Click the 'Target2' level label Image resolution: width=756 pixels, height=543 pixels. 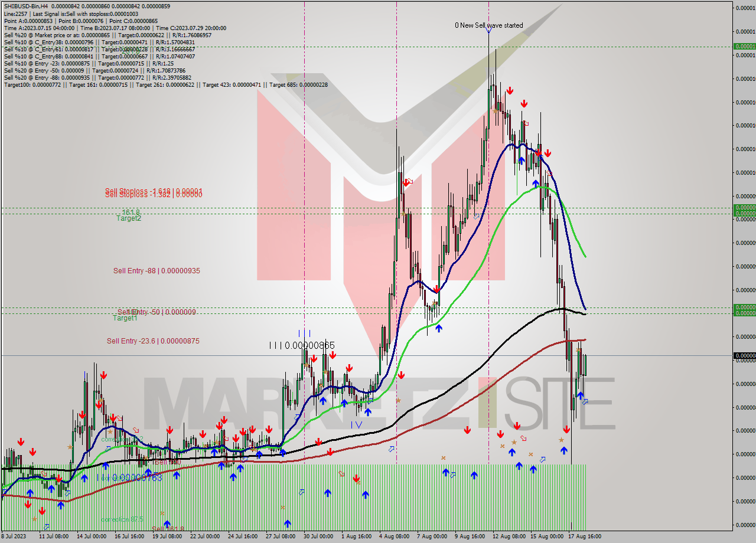point(129,218)
